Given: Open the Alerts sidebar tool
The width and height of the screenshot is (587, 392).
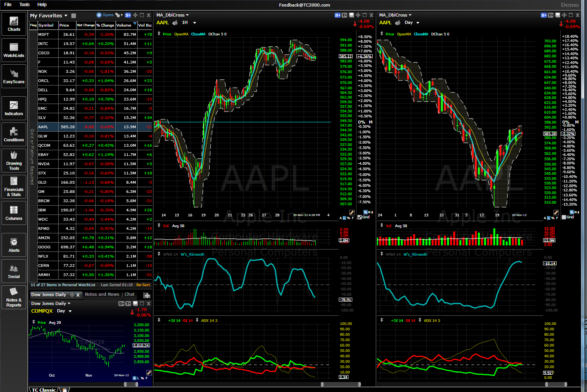Looking at the screenshot, I should pyautogui.click(x=14, y=245).
